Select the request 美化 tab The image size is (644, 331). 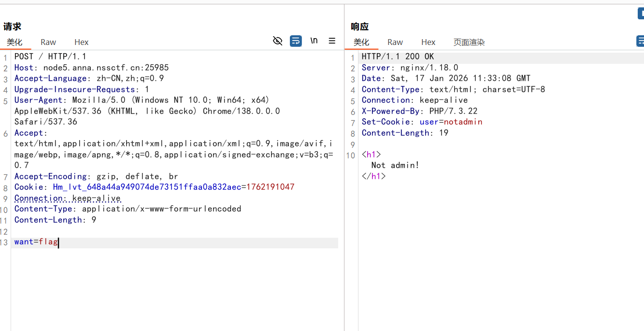[x=14, y=42]
